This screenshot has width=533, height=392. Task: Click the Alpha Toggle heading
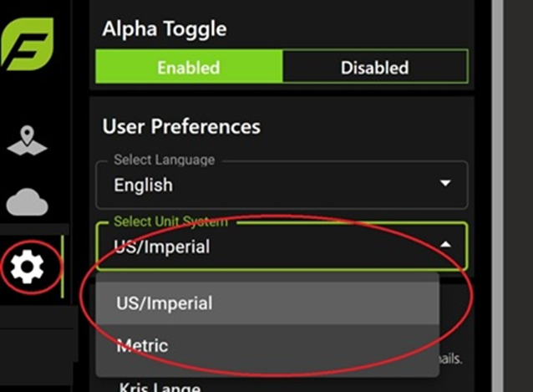click(x=165, y=28)
